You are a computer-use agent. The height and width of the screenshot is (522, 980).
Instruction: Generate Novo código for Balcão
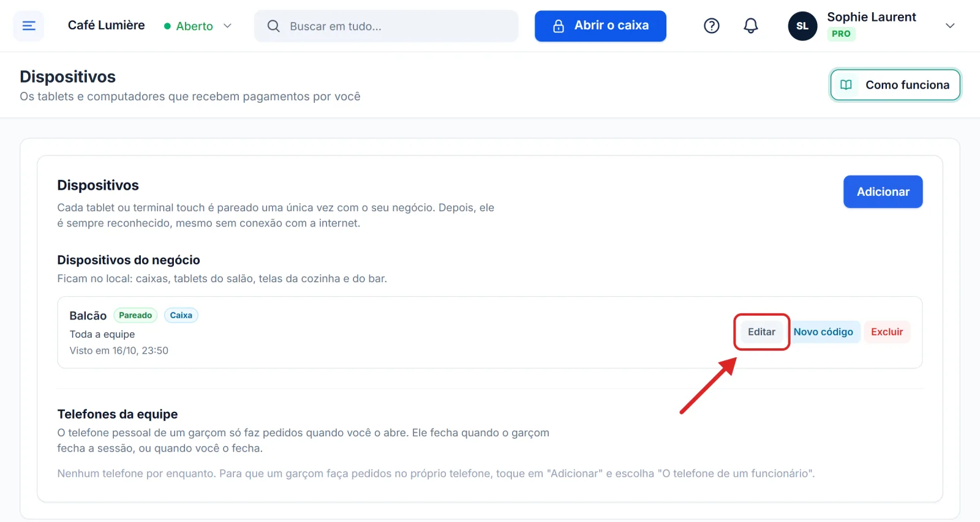823,332
